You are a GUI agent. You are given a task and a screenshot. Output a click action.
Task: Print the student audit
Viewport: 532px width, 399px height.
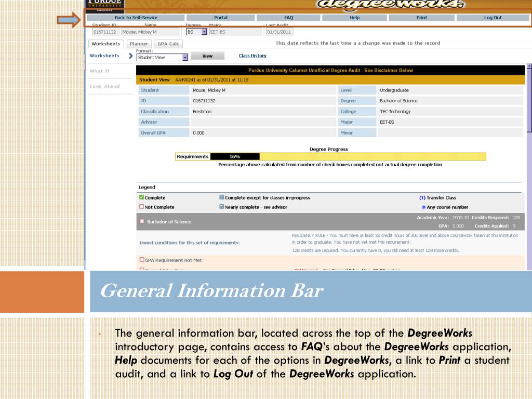tap(422, 18)
